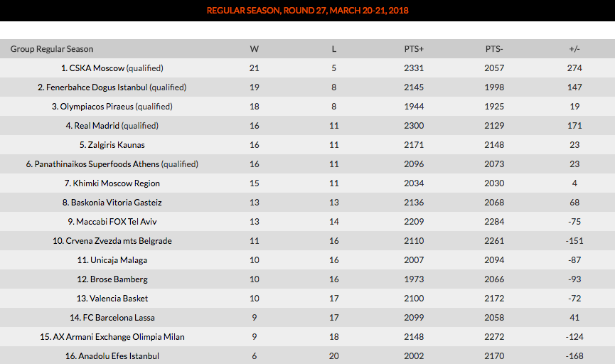Click Khimki's 2034 points scored value
The height and width of the screenshot is (364, 615).
[414, 183]
